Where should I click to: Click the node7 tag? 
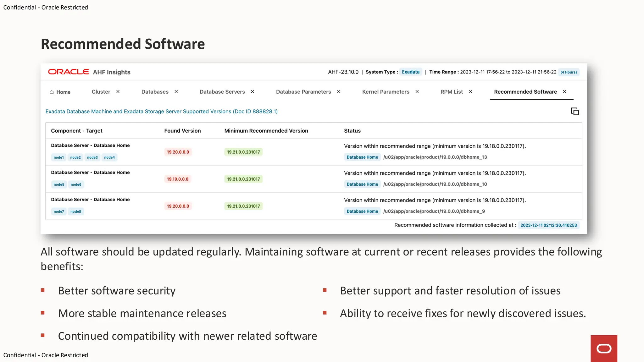[59, 211]
